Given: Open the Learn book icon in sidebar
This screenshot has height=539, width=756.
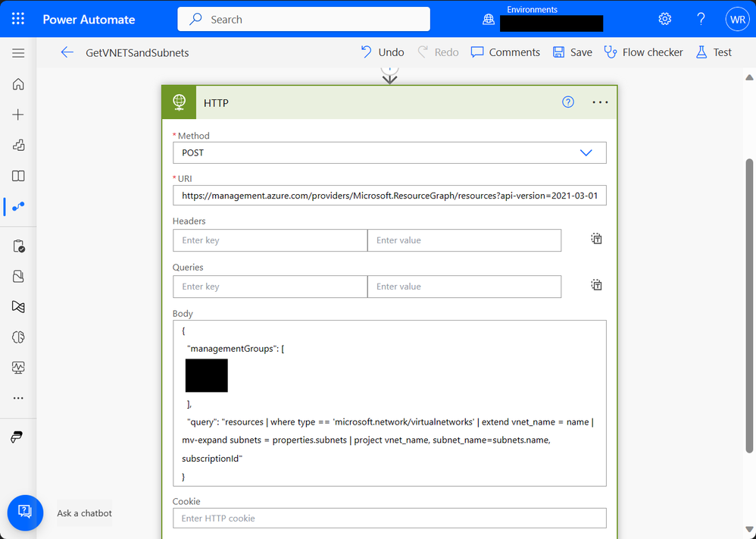Looking at the screenshot, I should click(x=18, y=176).
